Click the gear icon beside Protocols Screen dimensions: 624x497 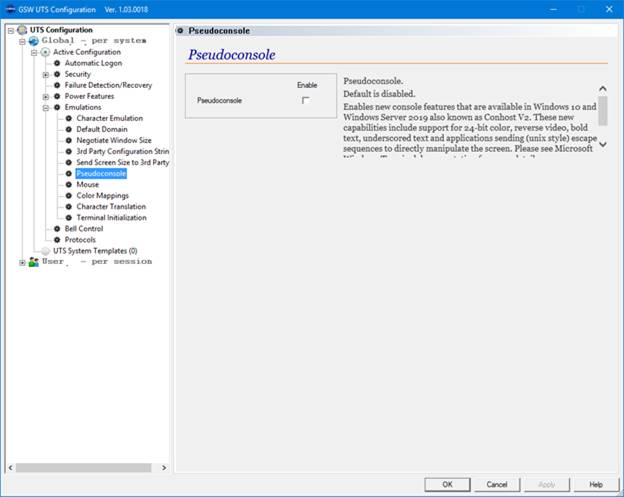[x=57, y=239]
